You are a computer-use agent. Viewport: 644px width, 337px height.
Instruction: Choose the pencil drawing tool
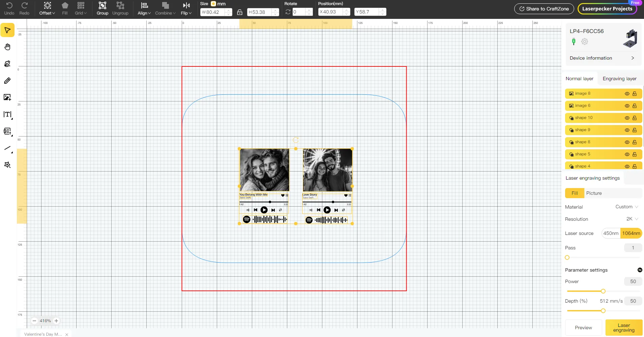(7, 81)
